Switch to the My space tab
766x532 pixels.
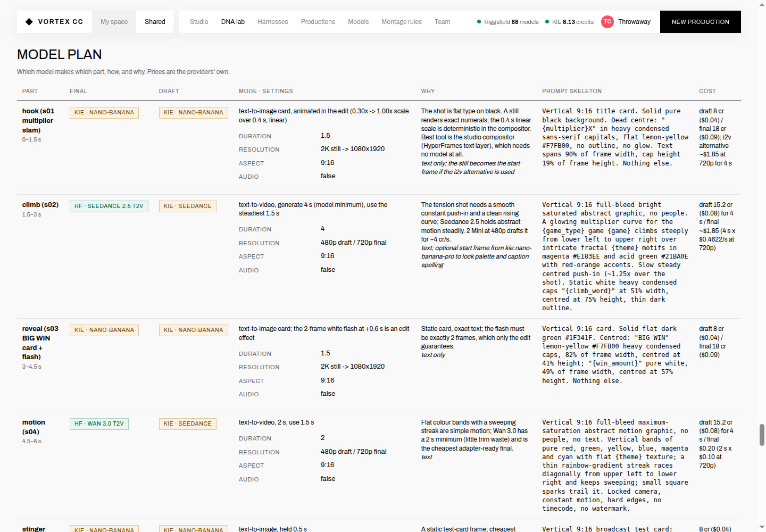[x=114, y=22]
